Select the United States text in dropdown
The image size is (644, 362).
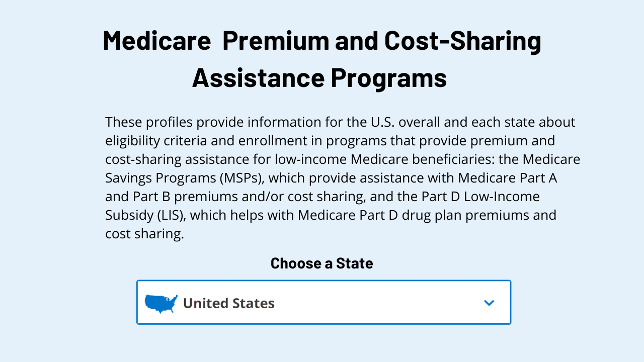pos(229,303)
